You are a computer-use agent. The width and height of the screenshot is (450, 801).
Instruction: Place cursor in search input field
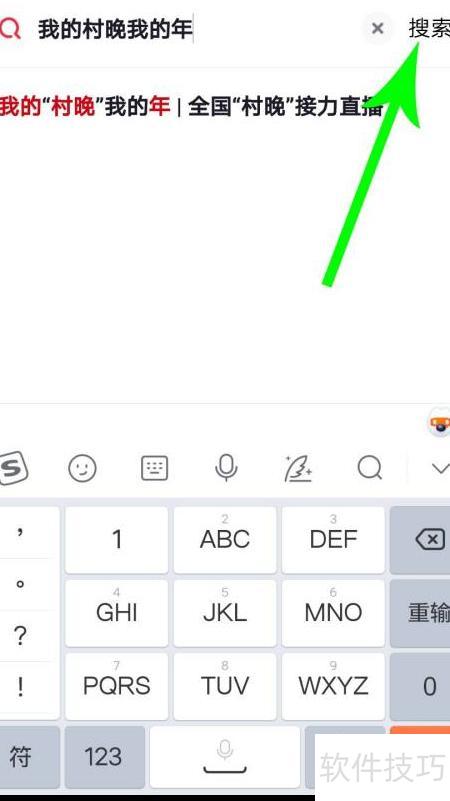point(197,29)
